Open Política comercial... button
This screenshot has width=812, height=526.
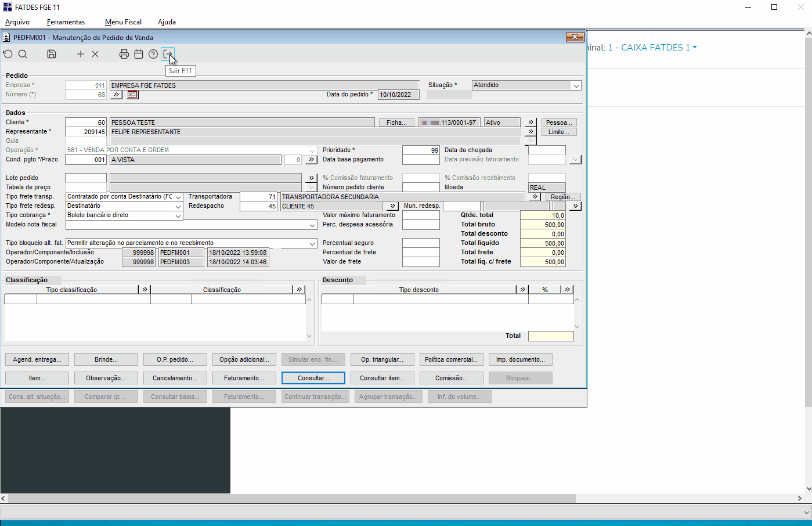[x=451, y=359]
